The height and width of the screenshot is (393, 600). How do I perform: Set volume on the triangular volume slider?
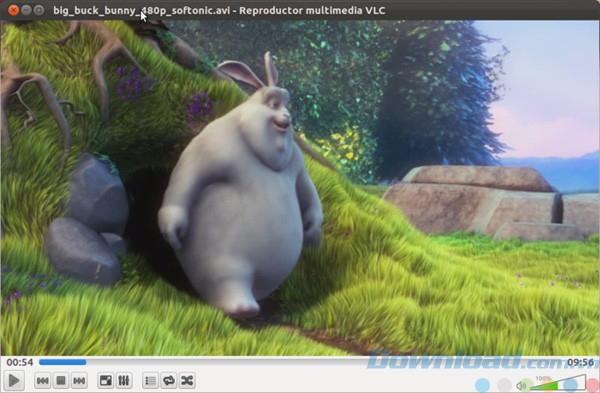point(558,382)
